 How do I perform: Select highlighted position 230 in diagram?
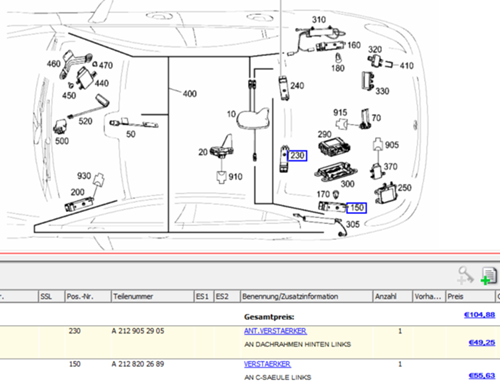point(297,156)
